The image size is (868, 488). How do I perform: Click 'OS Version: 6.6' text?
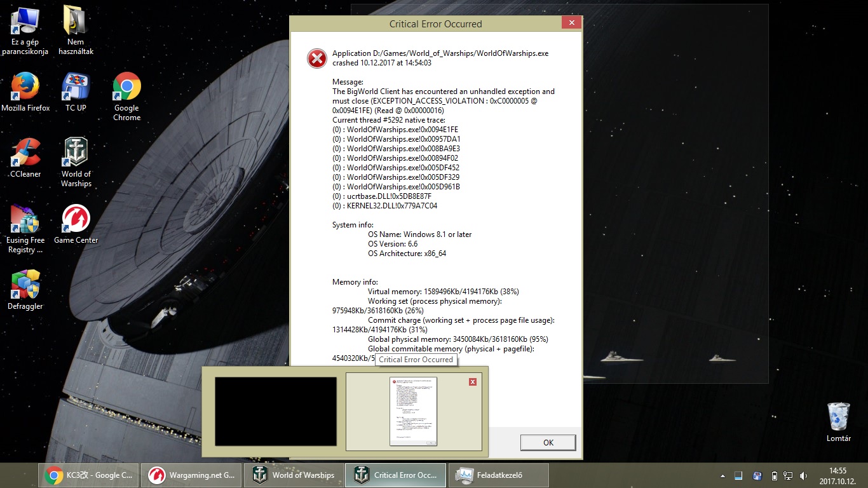pos(393,244)
